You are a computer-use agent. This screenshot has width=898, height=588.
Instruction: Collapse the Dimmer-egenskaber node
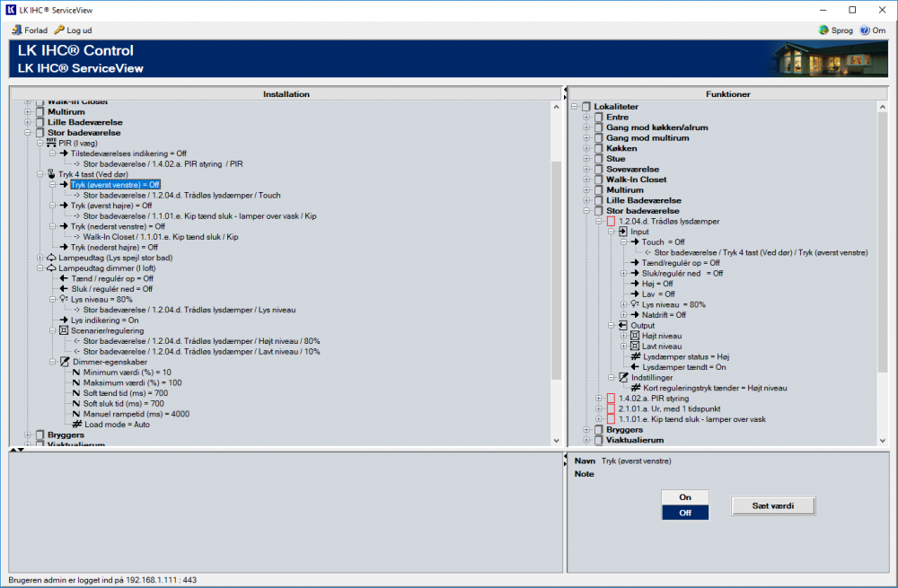pos(52,362)
